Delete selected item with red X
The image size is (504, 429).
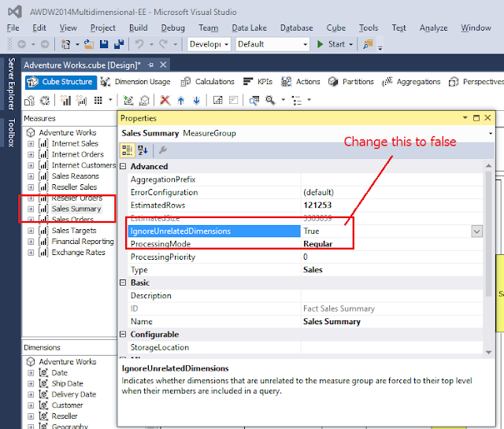pos(165,100)
